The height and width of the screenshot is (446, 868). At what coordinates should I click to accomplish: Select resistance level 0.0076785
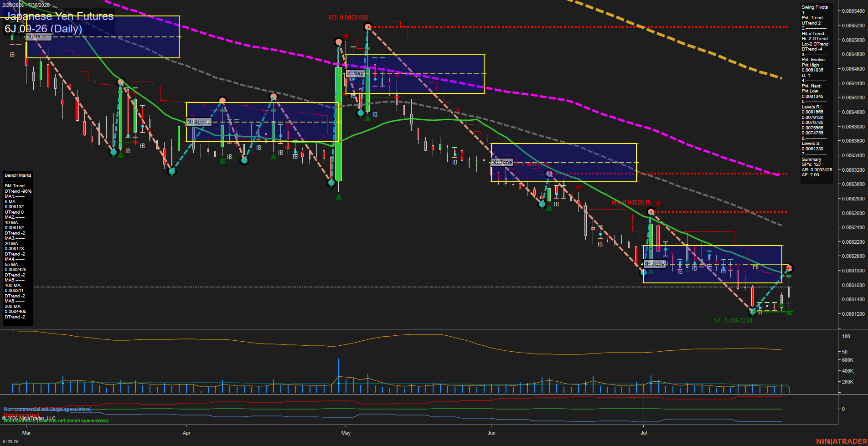point(813,123)
